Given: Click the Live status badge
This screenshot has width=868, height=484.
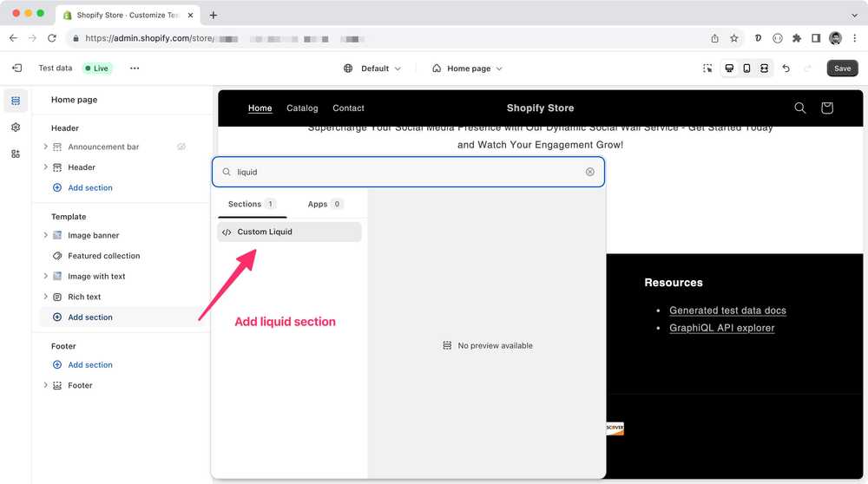Looking at the screenshot, I should click(97, 68).
